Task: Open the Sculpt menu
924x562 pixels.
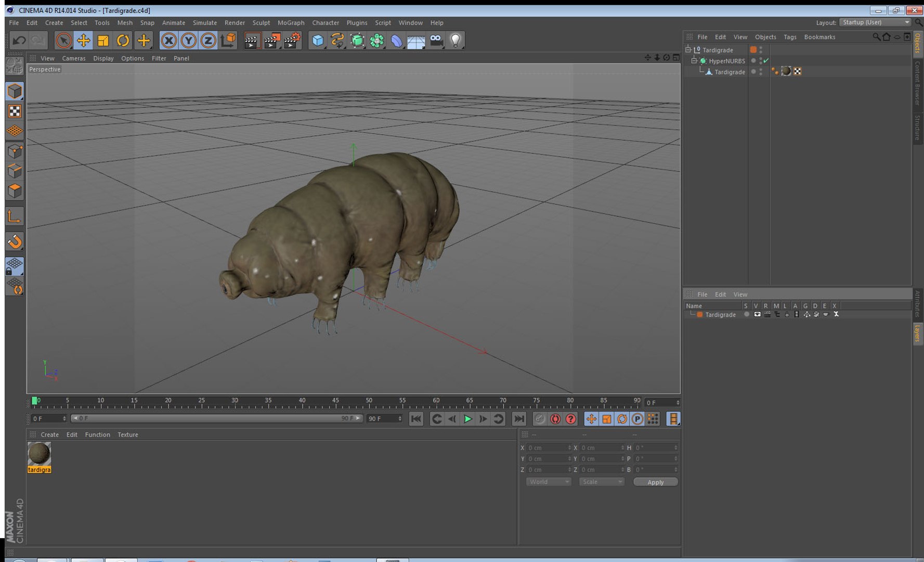Action: tap(261, 23)
